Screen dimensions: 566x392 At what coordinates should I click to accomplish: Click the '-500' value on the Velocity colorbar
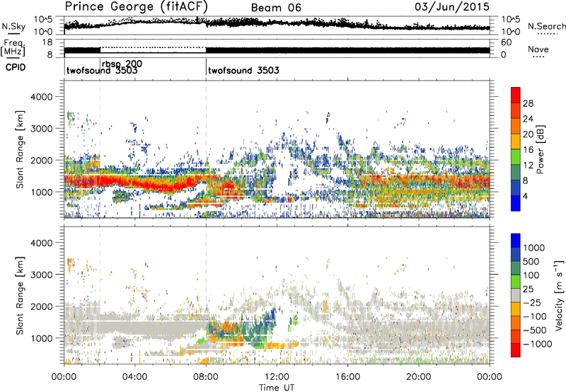[x=535, y=330]
